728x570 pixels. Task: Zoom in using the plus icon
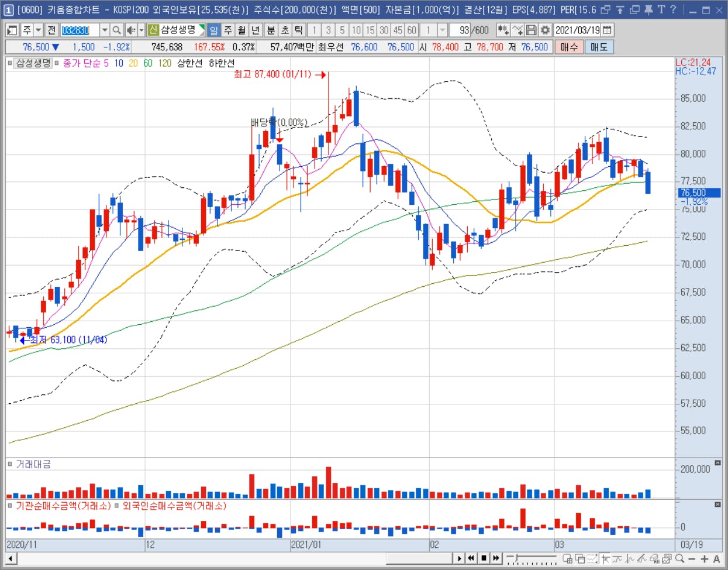(x=704, y=559)
